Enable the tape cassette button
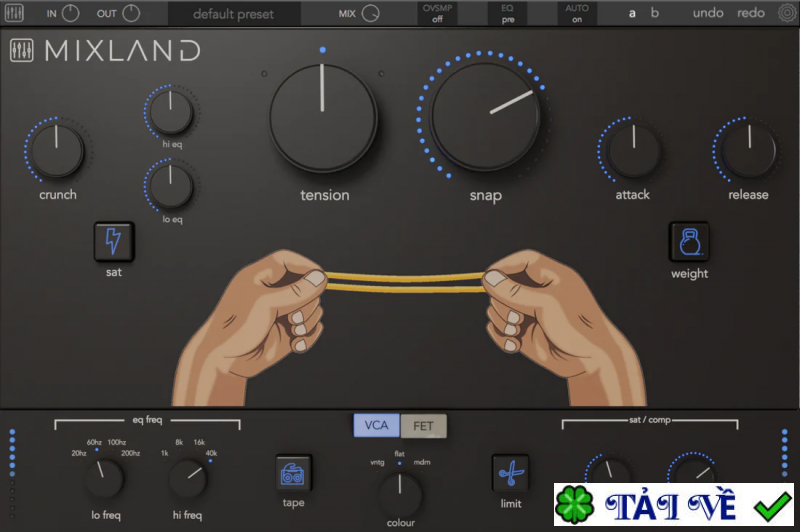800x532 pixels. point(293,474)
